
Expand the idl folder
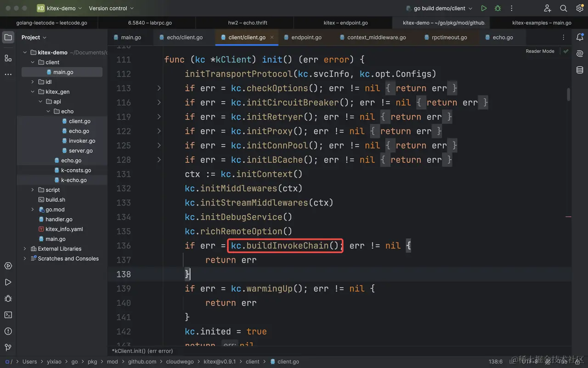pos(33,82)
